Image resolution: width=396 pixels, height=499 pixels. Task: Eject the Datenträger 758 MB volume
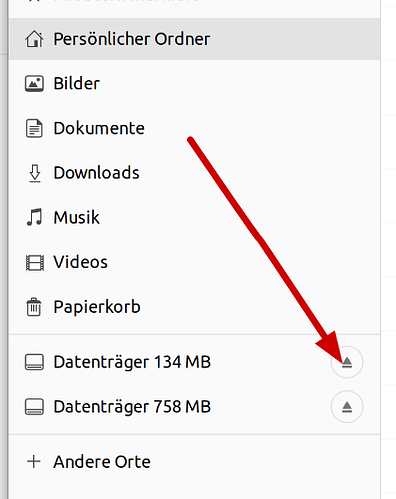pos(347,407)
